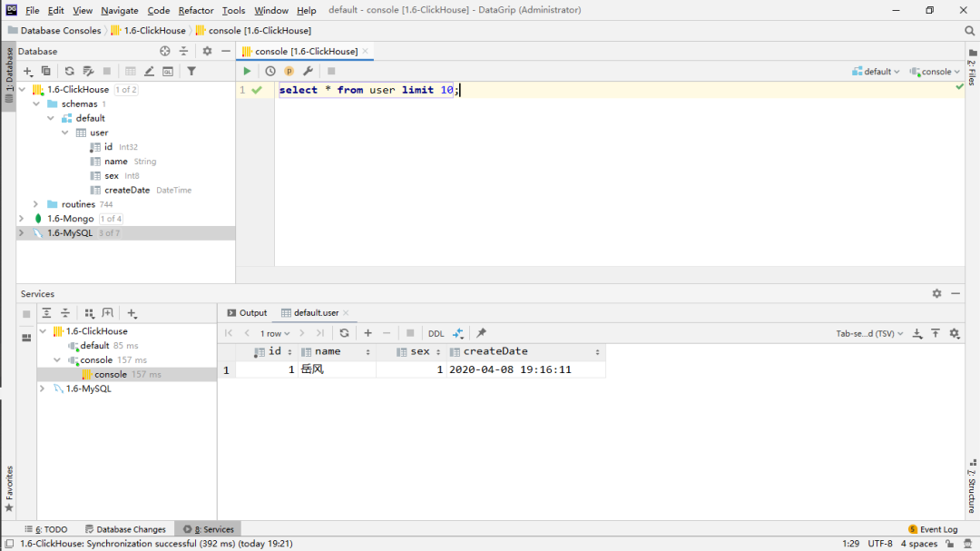Sort by createDate column header
The height and width of the screenshot is (551, 980).
(x=525, y=352)
